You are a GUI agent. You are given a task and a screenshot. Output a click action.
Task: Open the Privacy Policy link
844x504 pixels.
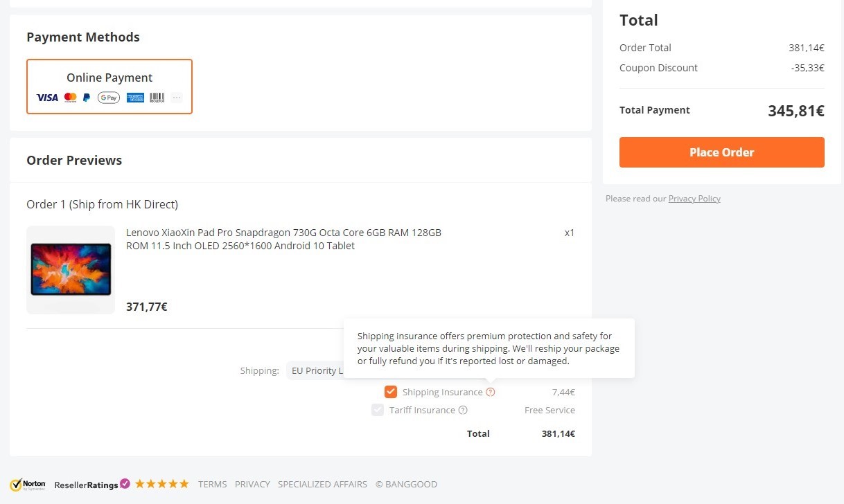tap(694, 199)
